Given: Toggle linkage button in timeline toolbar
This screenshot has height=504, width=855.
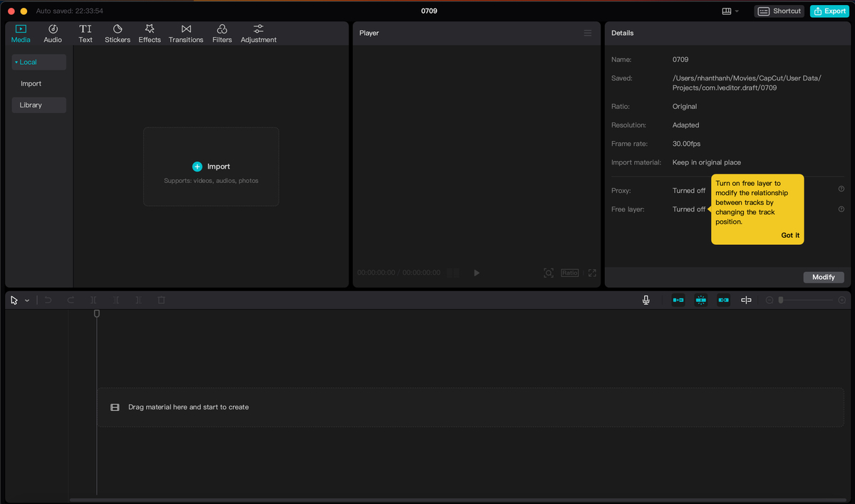Looking at the screenshot, I should click(724, 300).
